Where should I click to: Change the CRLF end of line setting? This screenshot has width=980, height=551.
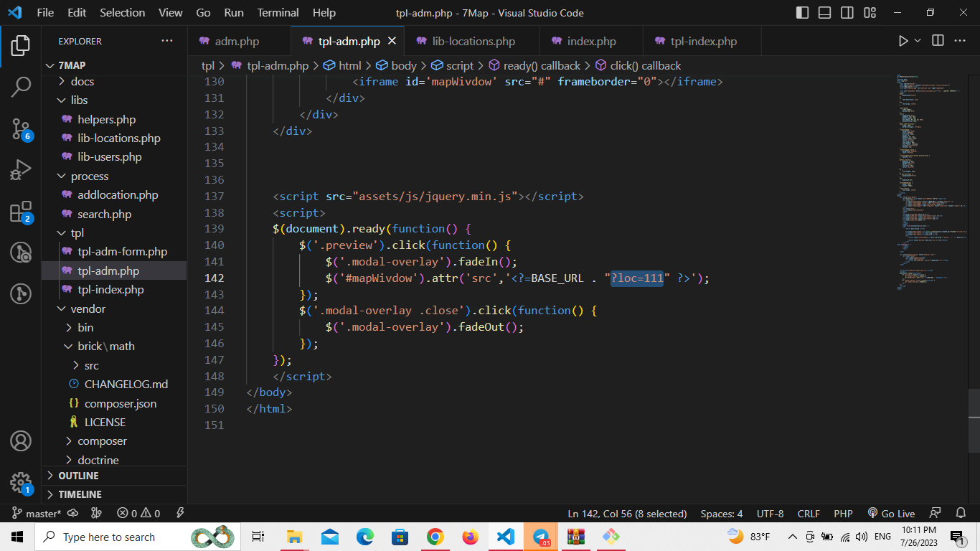[809, 514]
